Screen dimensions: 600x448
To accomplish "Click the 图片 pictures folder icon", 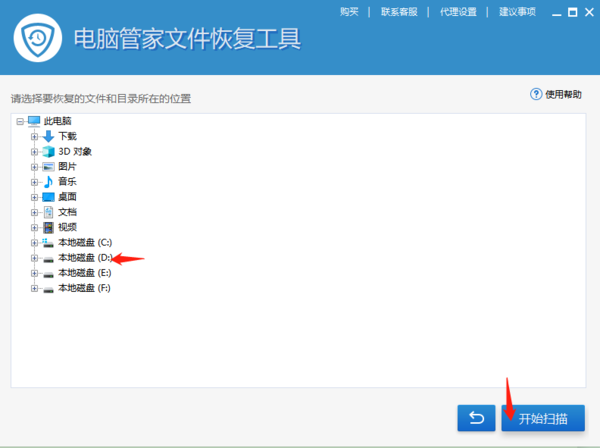I will click(48, 166).
